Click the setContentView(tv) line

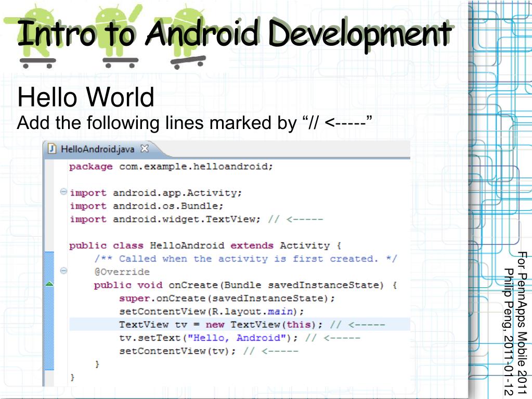[x=209, y=351]
